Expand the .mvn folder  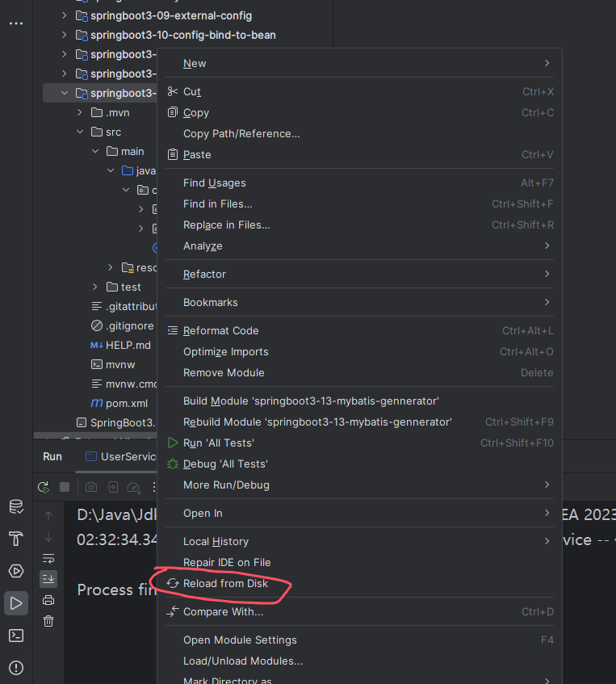[x=80, y=112]
